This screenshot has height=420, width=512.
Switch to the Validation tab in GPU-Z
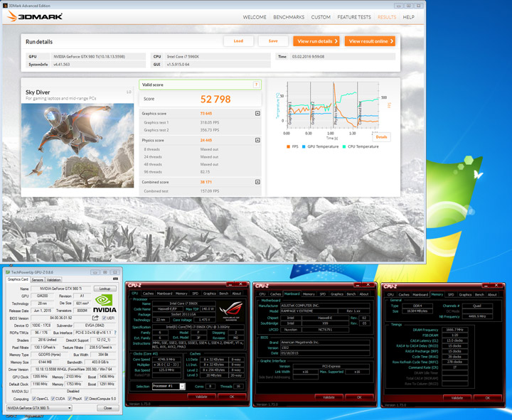[53, 280]
